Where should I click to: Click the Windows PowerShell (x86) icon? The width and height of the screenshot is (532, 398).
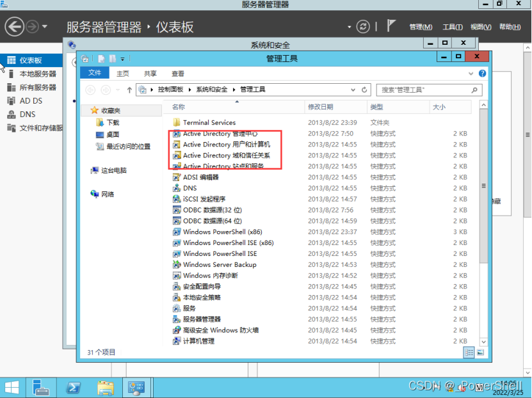[x=177, y=232]
